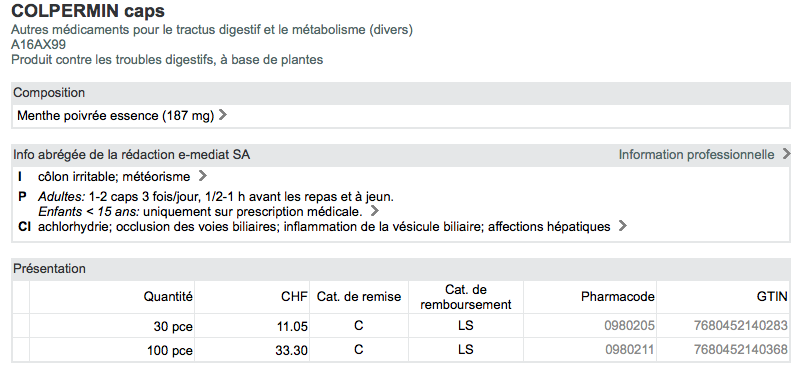Select the 100 pce row's leading cell

21,350
